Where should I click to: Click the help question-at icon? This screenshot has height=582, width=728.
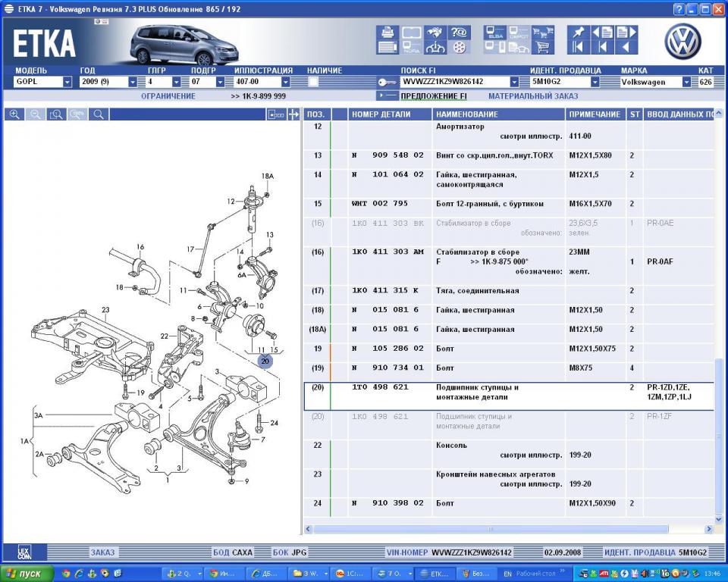click(x=459, y=33)
